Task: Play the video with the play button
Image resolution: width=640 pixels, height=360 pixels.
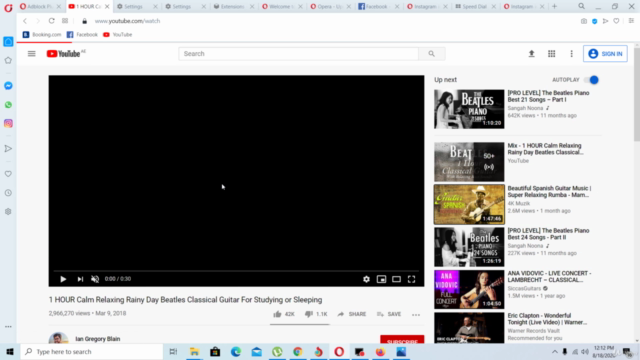Action: [x=63, y=279]
